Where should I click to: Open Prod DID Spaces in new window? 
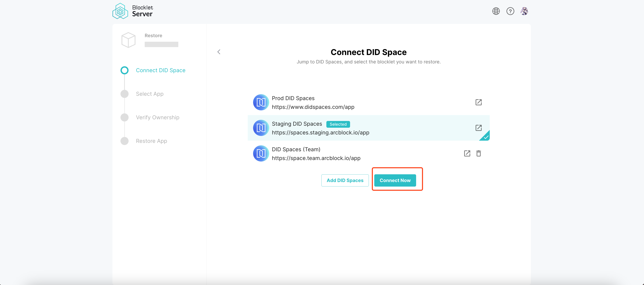(478, 102)
